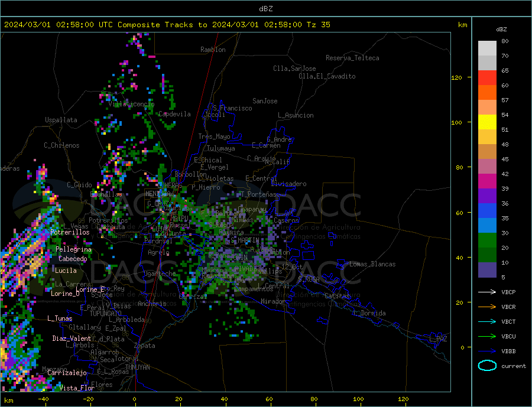Click the green VBCU arrow icon
The height and width of the screenshot is (407, 532).
(487, 337)
